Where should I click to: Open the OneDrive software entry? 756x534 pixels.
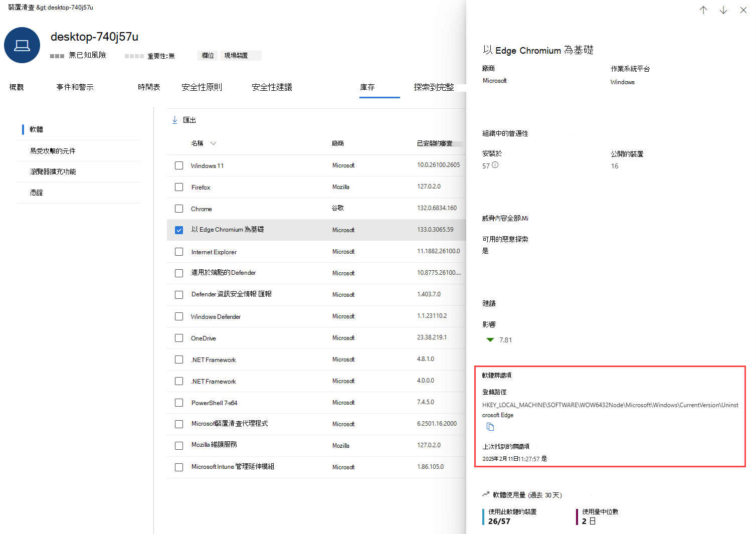click(203, 338)
